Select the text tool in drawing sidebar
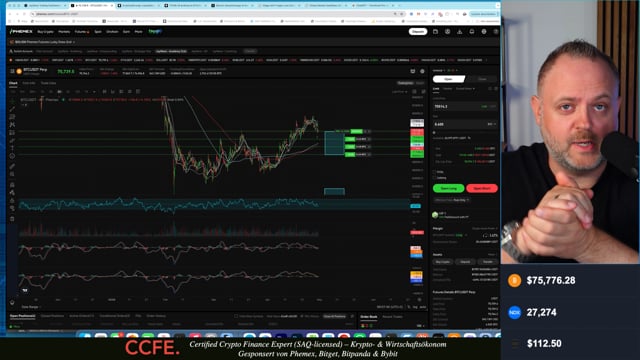Image resolution: width=640 pixels, height=360 pixels. click(12, 148)
